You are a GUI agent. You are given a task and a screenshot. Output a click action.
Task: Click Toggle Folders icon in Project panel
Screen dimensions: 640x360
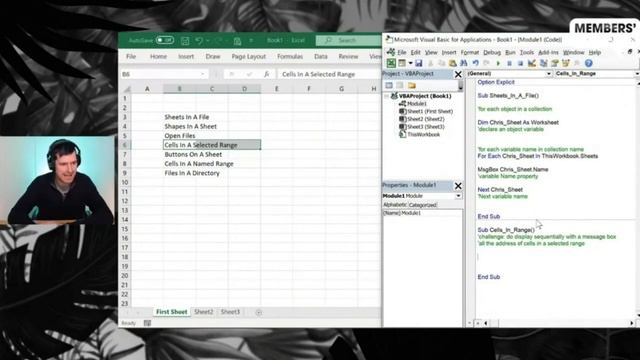411,85
